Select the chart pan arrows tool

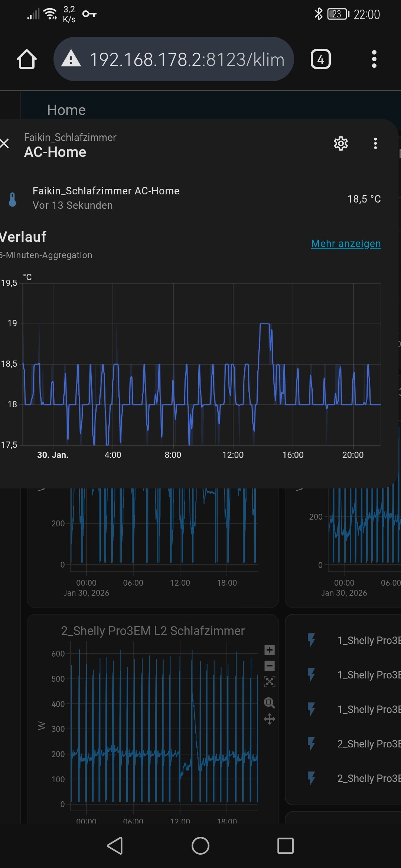click(x=270, y=719)
